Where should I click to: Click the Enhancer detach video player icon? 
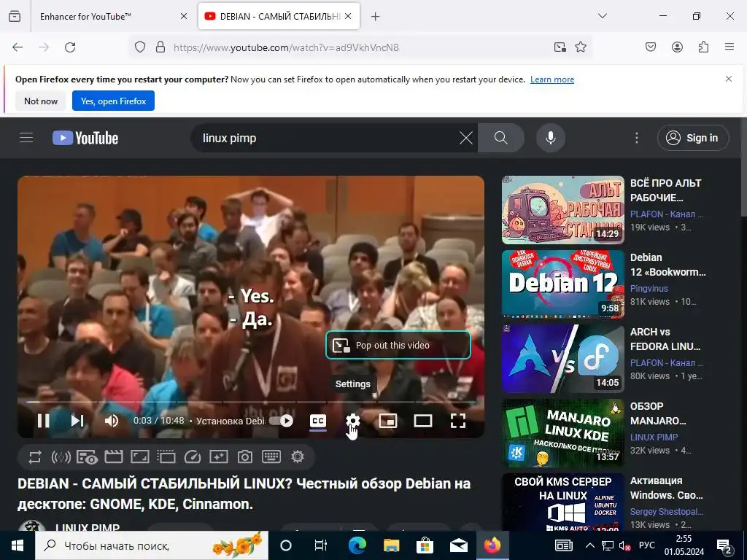point(166,457)
